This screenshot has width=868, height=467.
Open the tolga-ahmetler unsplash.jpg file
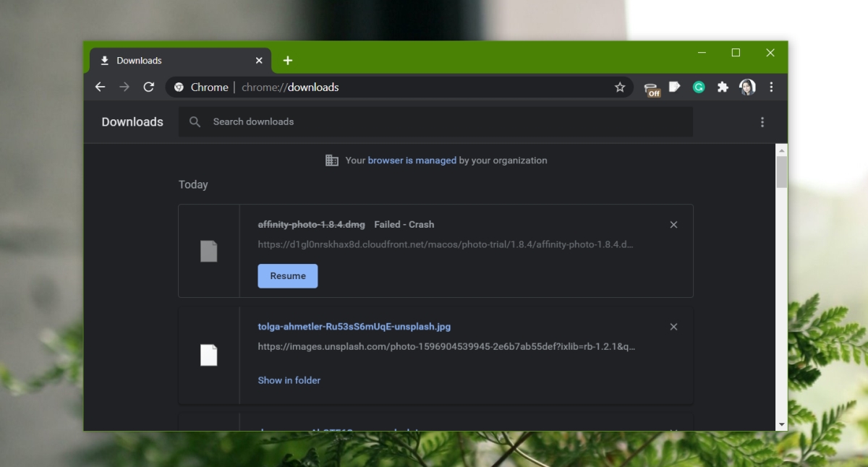(354, 327)
